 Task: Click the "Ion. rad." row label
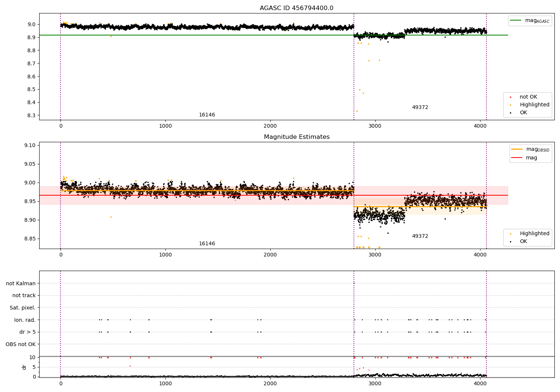tap(25, 320)
